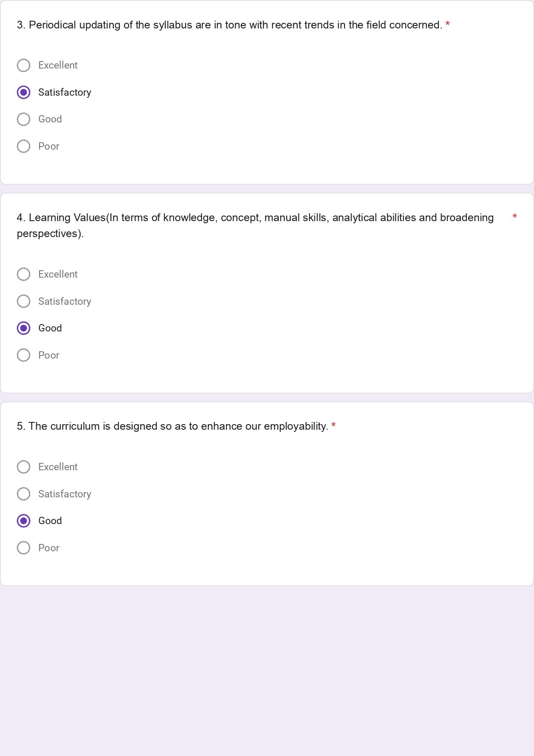534x756 pixels.
Task: Click Good option for employability question
Action: 24,521
